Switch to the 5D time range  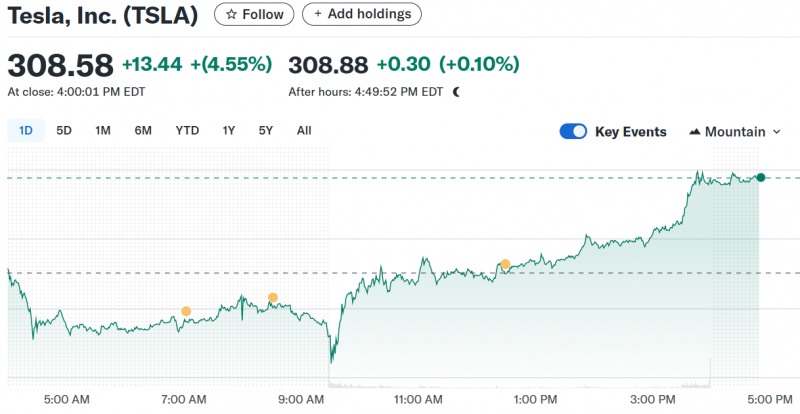pos(64,130)
